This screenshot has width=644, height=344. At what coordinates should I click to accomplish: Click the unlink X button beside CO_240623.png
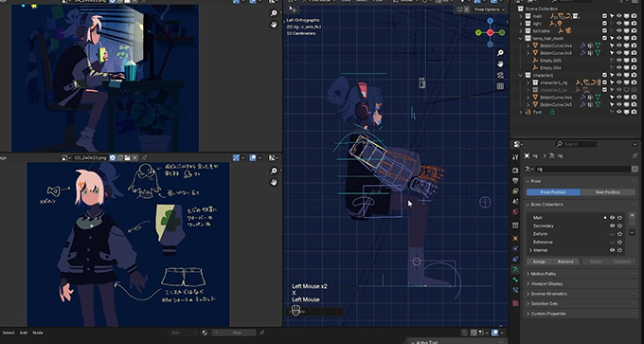click(134, 158)
